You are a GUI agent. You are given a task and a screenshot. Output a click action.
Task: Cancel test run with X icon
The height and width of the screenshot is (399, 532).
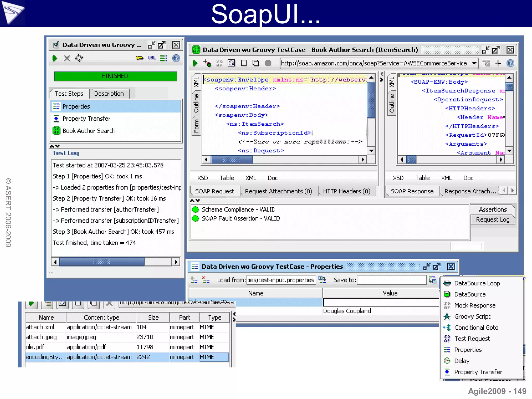(67, 58)
